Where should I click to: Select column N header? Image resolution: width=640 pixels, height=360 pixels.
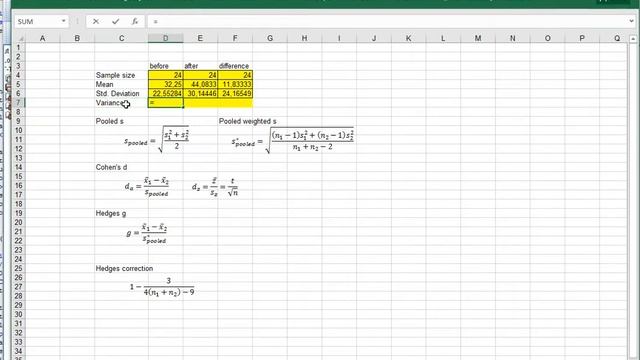513,38
